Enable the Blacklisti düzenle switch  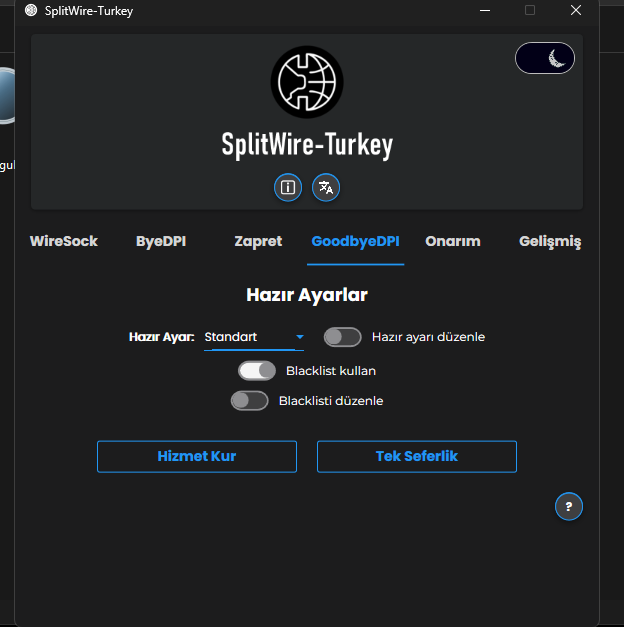[x=250, y=401]
